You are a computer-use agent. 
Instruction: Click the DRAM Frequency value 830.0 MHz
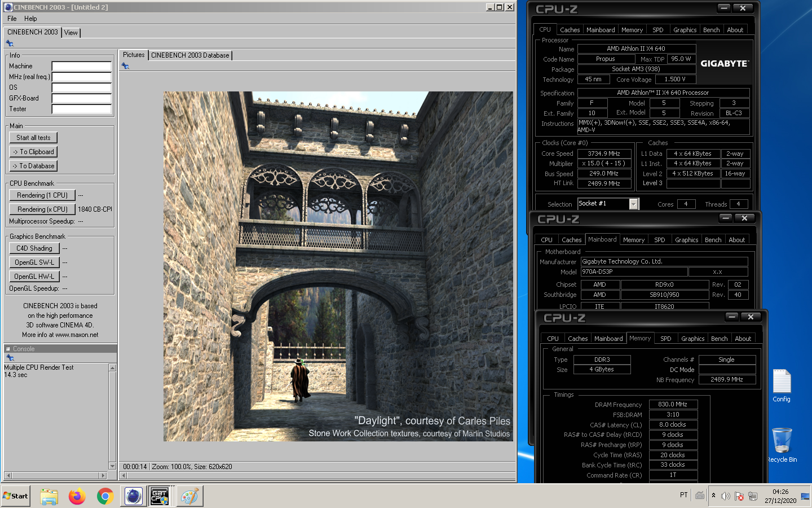coord(673,404)
